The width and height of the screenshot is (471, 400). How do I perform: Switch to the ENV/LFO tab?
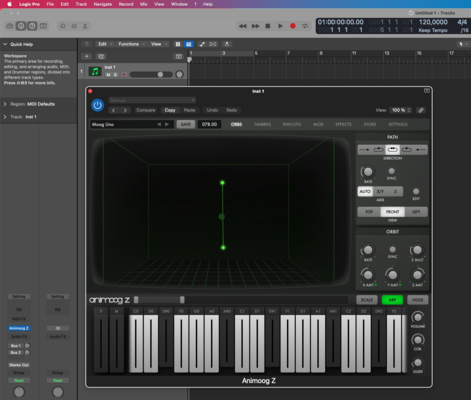click(x=292, y=124)
